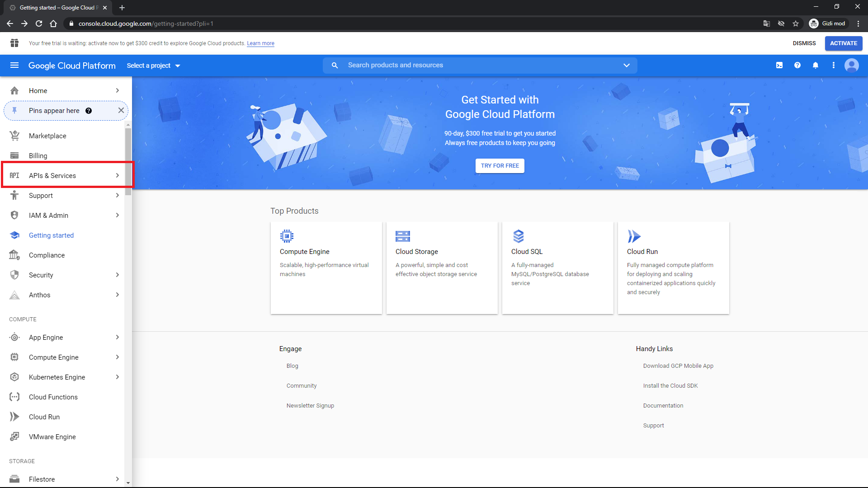Click the Home house icon in sidebar
This screenshot has height=488, width=868.
(14, 90)
